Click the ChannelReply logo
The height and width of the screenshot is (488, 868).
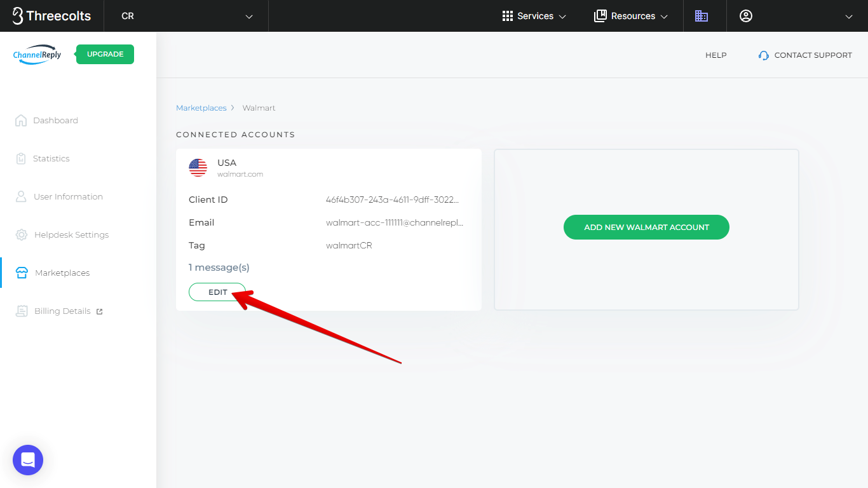[x=37, y=54]
